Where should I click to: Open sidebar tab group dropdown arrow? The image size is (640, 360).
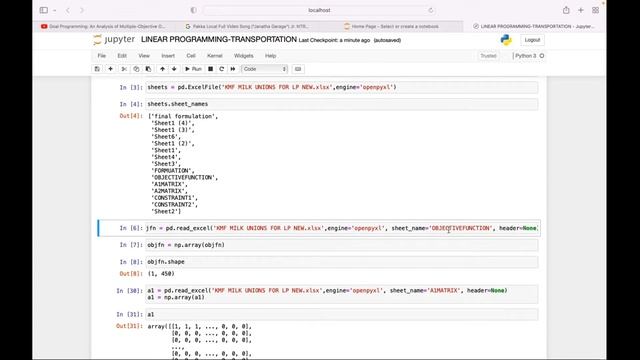point(54,10)
